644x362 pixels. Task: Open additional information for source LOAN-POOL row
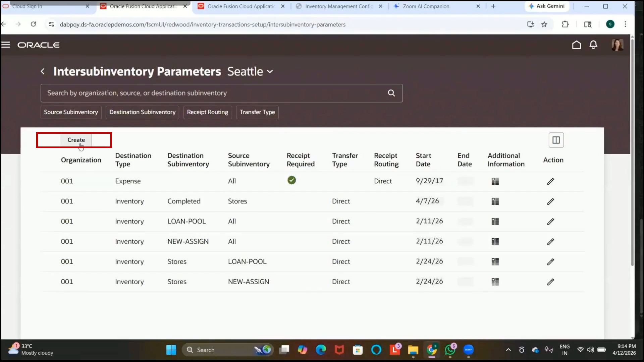tap(495, 262)
